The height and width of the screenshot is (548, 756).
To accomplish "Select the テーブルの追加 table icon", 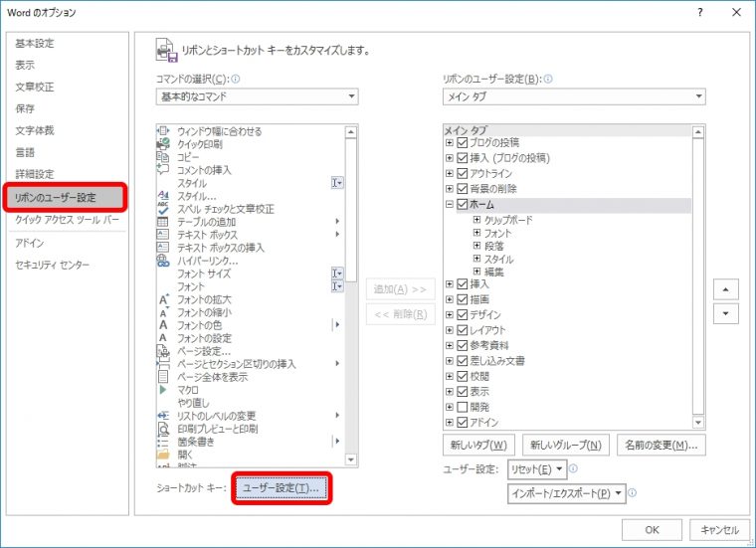I will (163, 221).
